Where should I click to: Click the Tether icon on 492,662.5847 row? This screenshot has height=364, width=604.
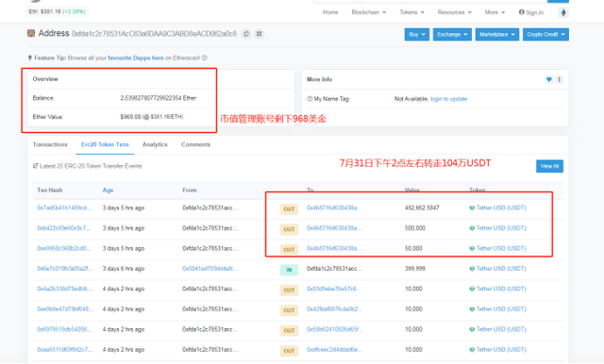(472, 208)
